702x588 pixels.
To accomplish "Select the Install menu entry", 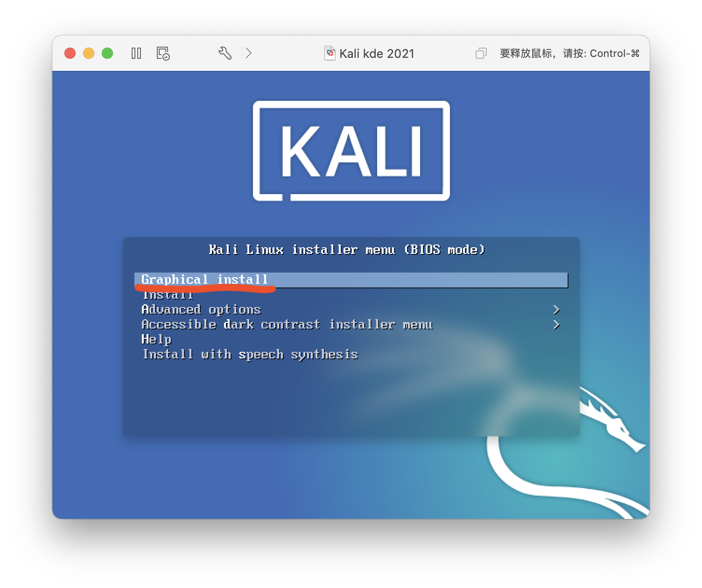I will [x=168, y=295].
